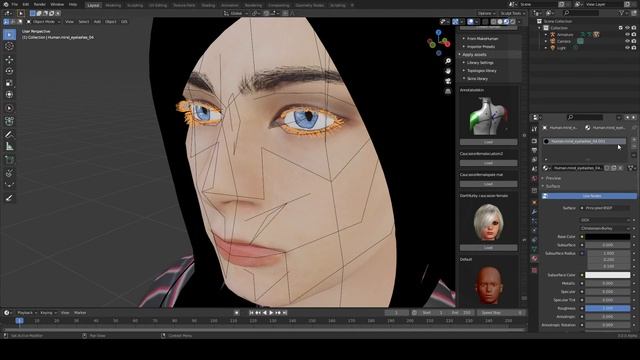This screenshot has width=640, height=360.
Task: Click the viewport pan hand icon
Action: point(448,71)
